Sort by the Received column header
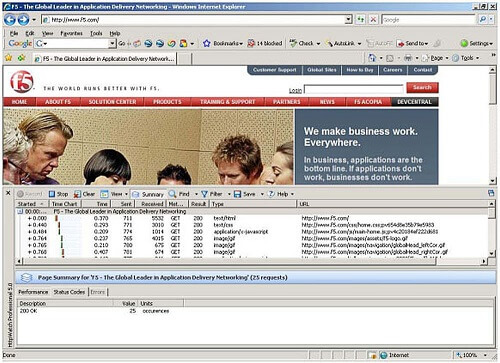 tap(151, 204)
